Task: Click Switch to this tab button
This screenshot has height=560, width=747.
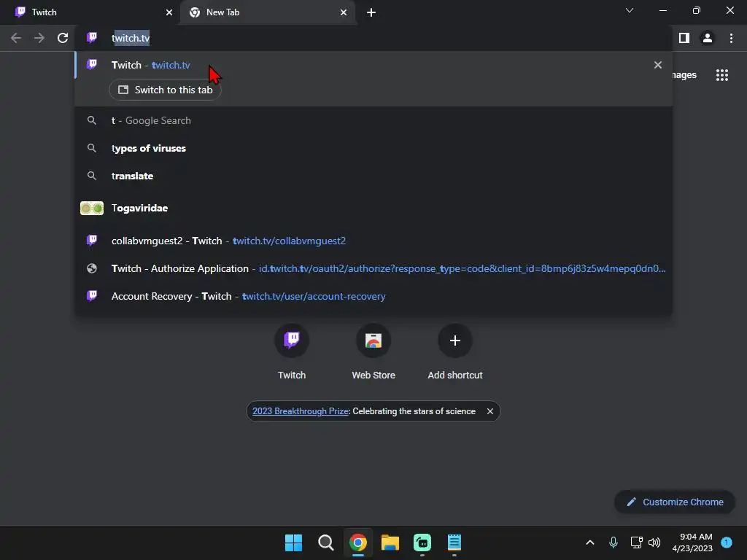Action: (166, 90)
